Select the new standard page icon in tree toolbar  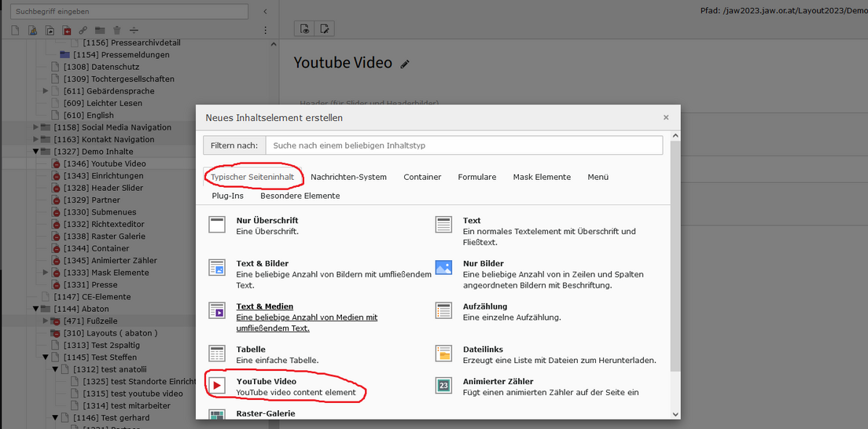(x=16, y=31)
